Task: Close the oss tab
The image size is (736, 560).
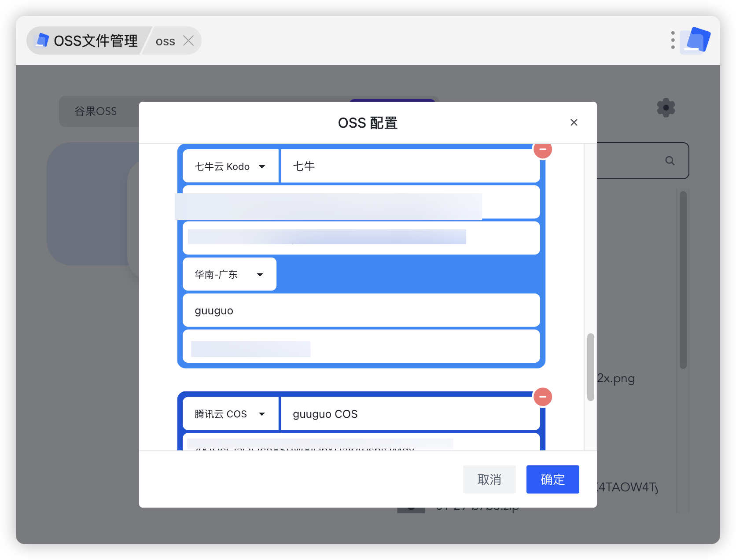Action: pyautogui.click(x=188, y=41)
